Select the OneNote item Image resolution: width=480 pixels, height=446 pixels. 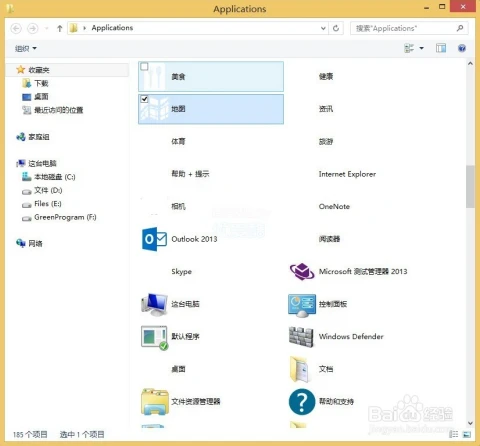coord(334,207)
